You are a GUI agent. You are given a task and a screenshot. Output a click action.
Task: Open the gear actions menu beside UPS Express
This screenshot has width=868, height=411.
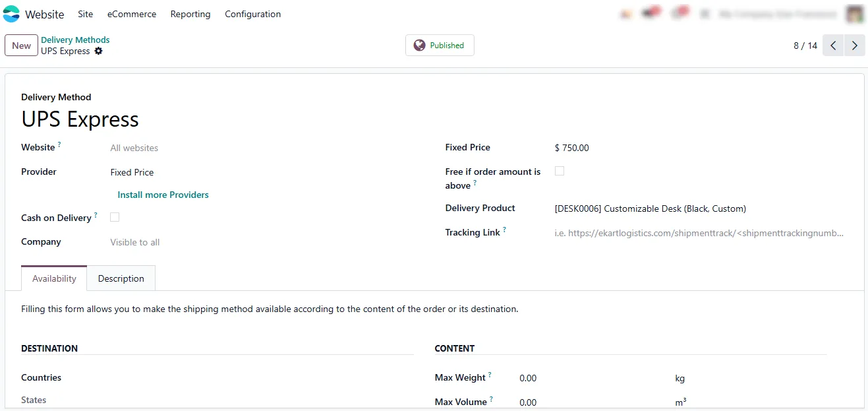tap(99, 51)
